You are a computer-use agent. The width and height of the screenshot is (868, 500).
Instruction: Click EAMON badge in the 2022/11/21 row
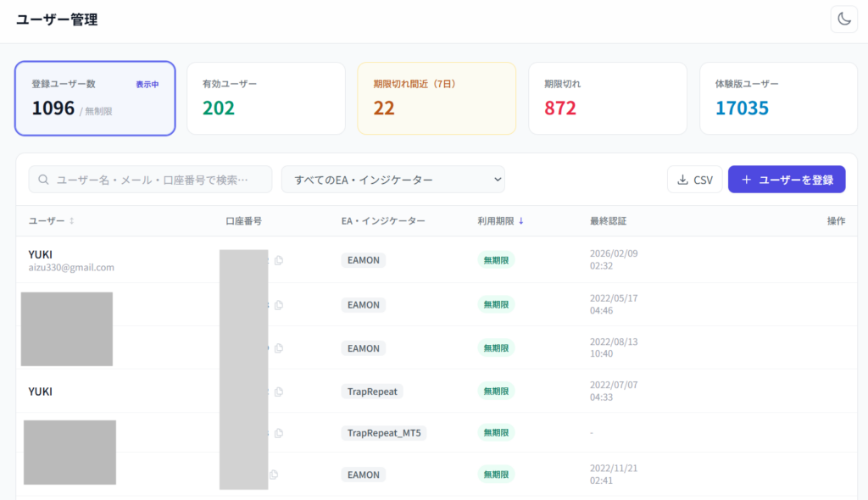pyautogui.click(x=363, y=475)
